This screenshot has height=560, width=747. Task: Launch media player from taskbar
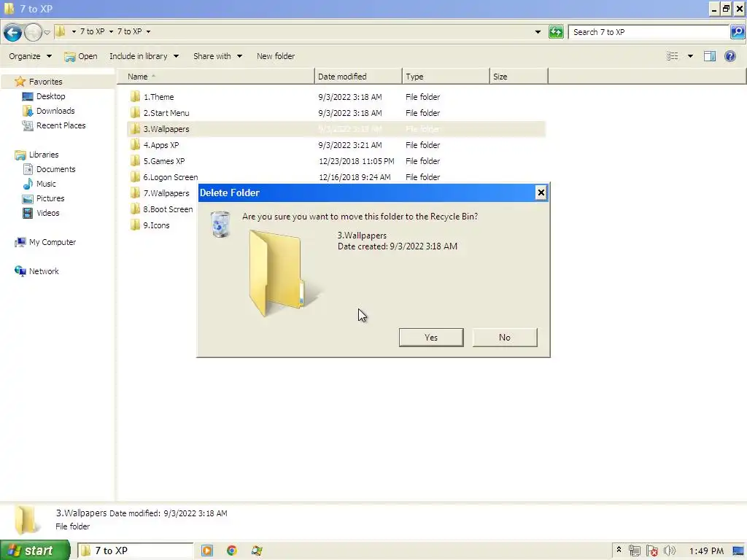pyautogui.click(x=206, y=551)
